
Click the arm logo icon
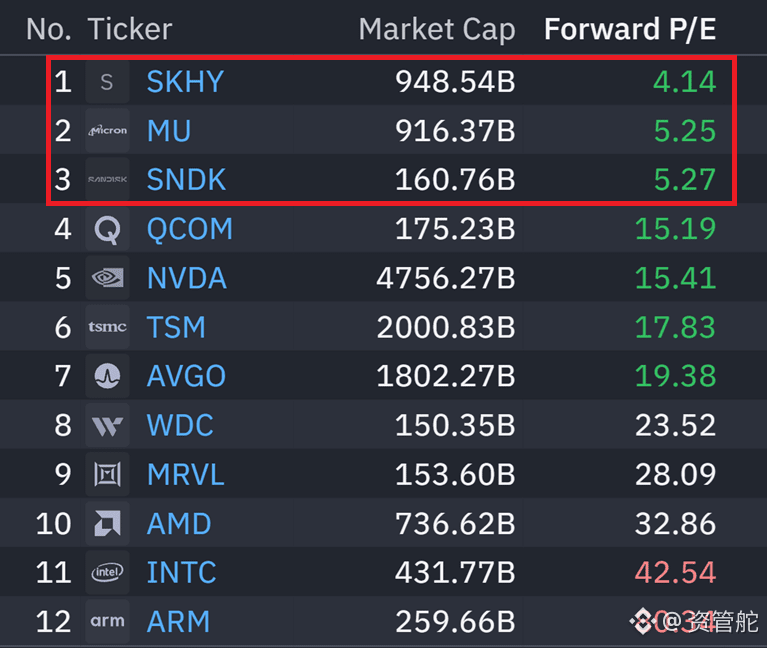pos(107,621)
